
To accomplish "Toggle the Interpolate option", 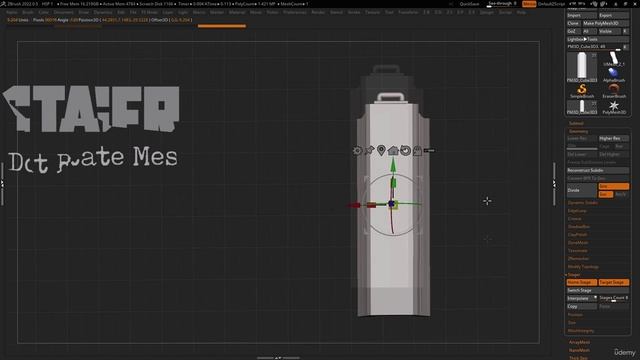I will [582, 298].
